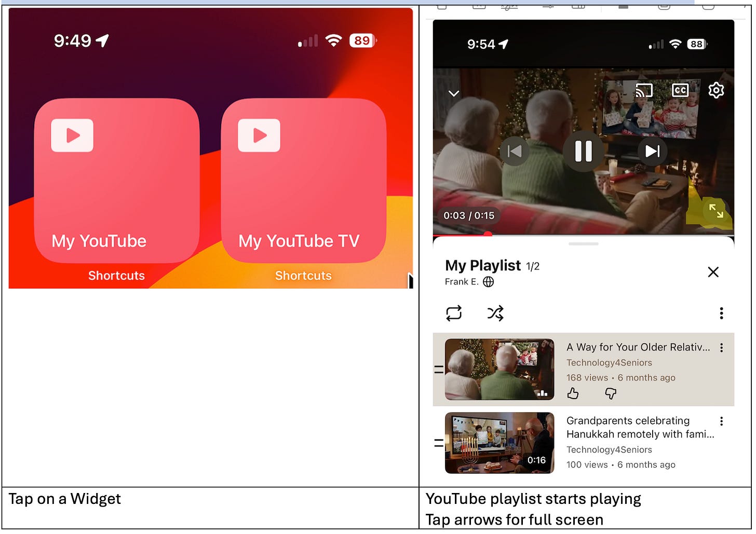
Task: Click 'YouTube playlist starts playing' caption text
Action: [533, 499]
